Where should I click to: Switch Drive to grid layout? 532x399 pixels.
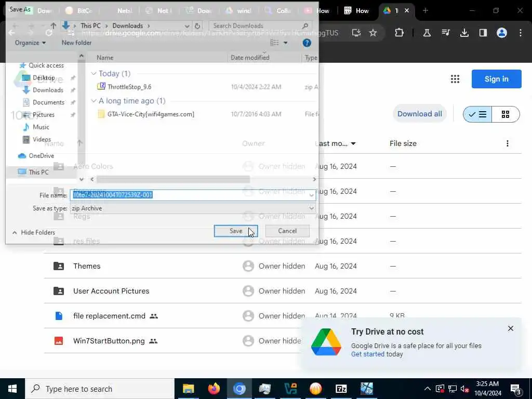click(506, 114)
